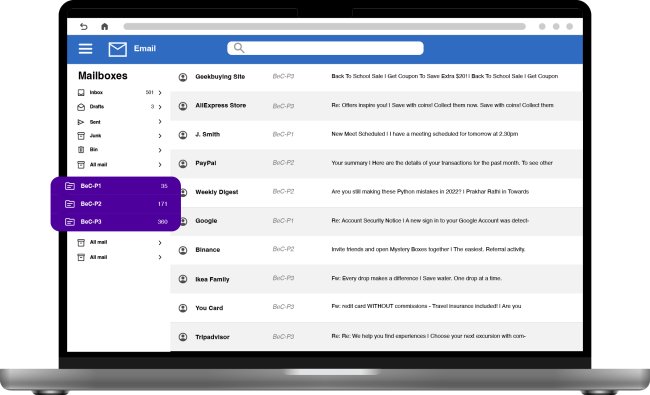Expand the Bin chevron
The width and height of the screenshot is (650, 395).
(160, 150)
